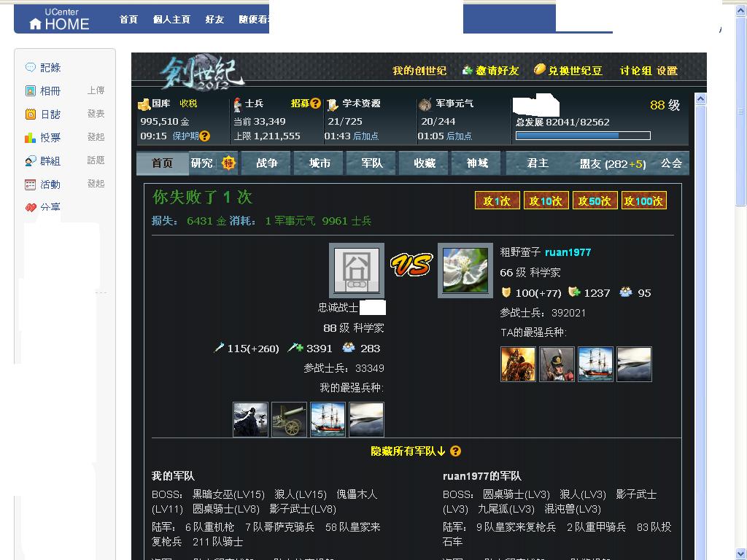Open the 記錄 sidebar icon
This screenshot has height=560, width=747.
(31, 67)
